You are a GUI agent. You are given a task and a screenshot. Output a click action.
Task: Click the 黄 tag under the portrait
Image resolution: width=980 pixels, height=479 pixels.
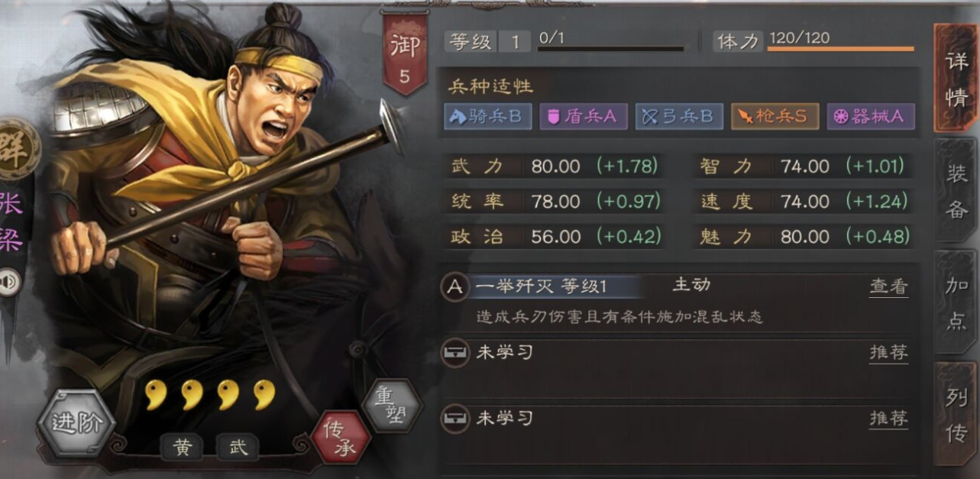click(182, 448)
